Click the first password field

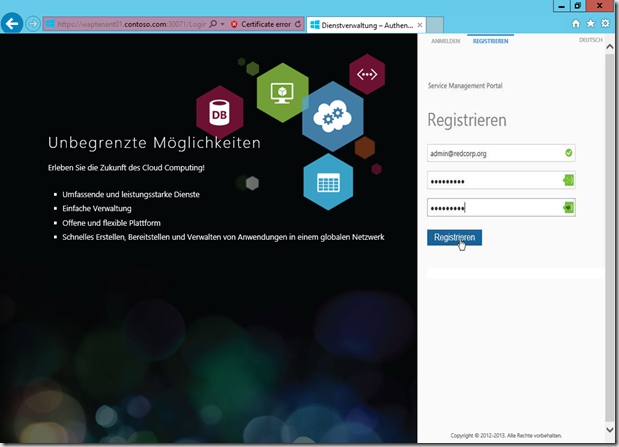[x=501, y=180]
